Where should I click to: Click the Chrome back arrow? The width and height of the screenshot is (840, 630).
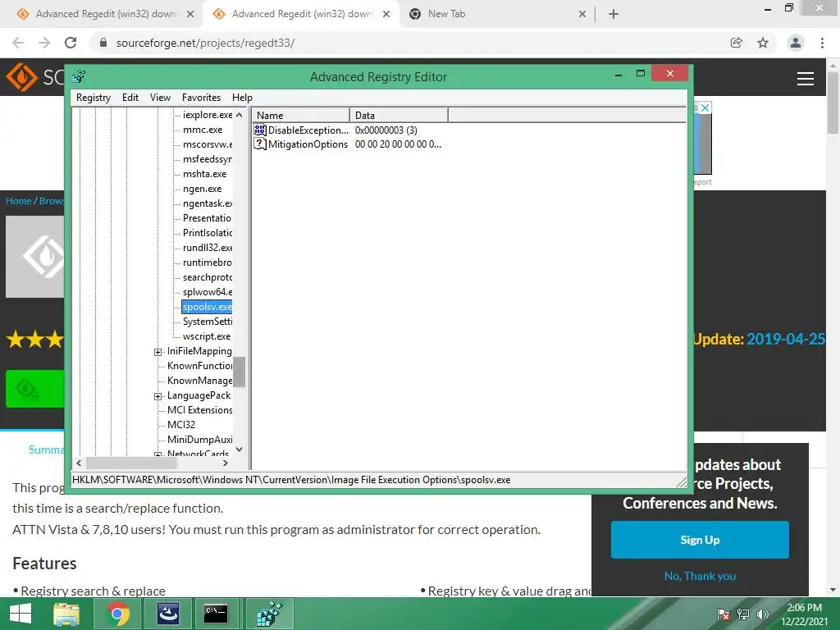pos(18,43)
